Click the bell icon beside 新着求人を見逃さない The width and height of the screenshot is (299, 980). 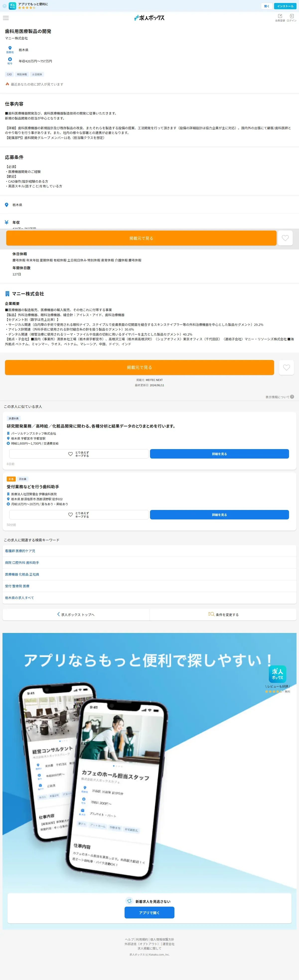[x=129, y=901]
